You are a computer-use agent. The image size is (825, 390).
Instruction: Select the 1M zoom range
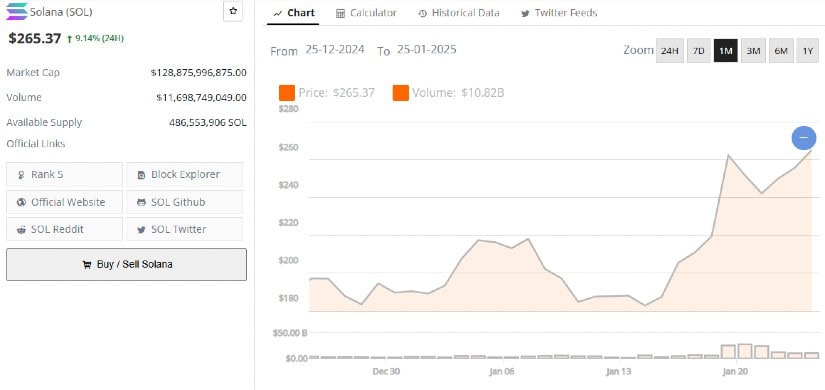(726, 51)
